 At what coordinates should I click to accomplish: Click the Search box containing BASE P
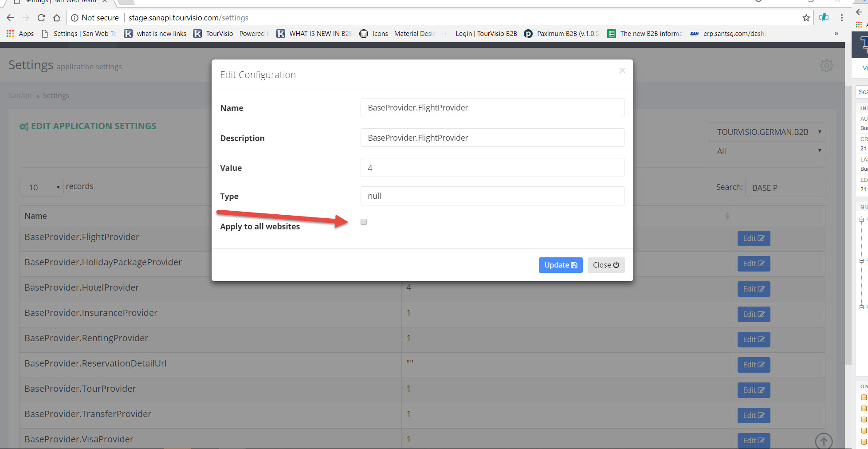tap(785, 188)
